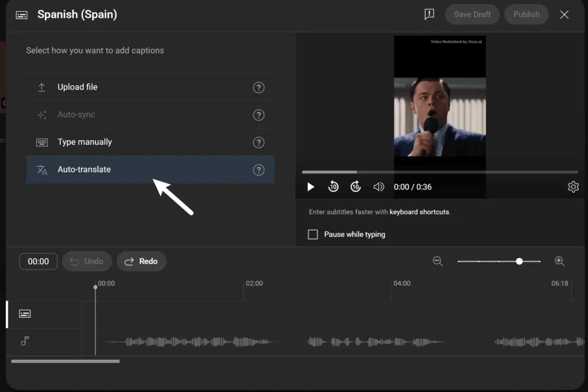588x392 pixels.
Task: Select the Auto-translate option
Action: pos(84,170)
